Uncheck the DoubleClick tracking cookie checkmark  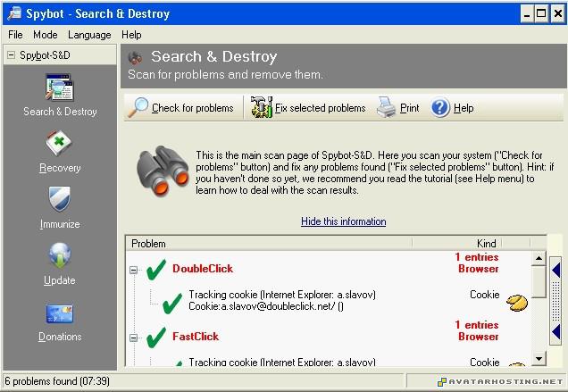[x=172, y=303]
